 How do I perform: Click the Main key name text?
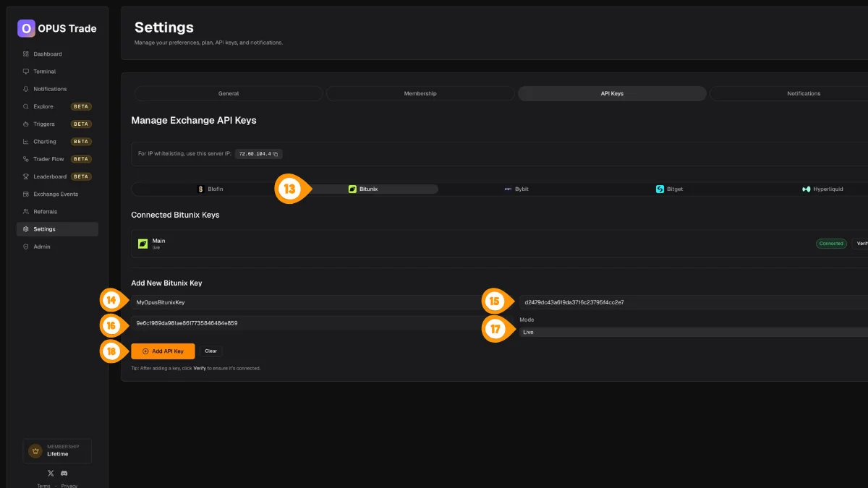tap(158, 241)
